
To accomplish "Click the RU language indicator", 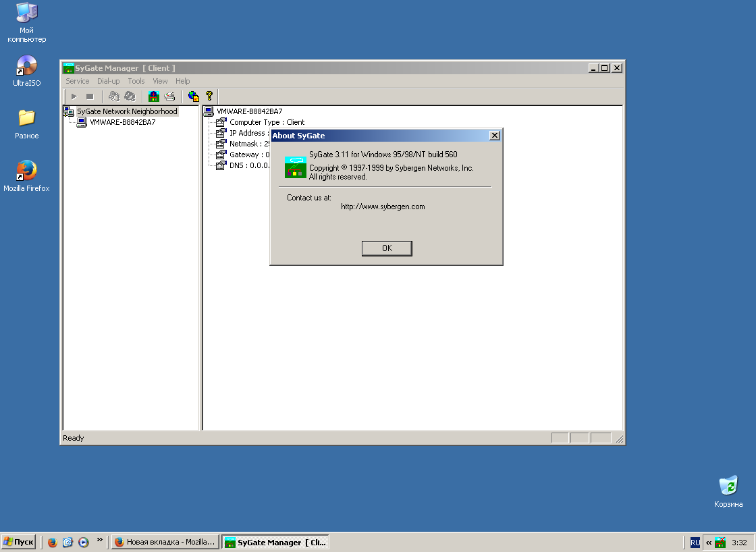I will (695, 542).
